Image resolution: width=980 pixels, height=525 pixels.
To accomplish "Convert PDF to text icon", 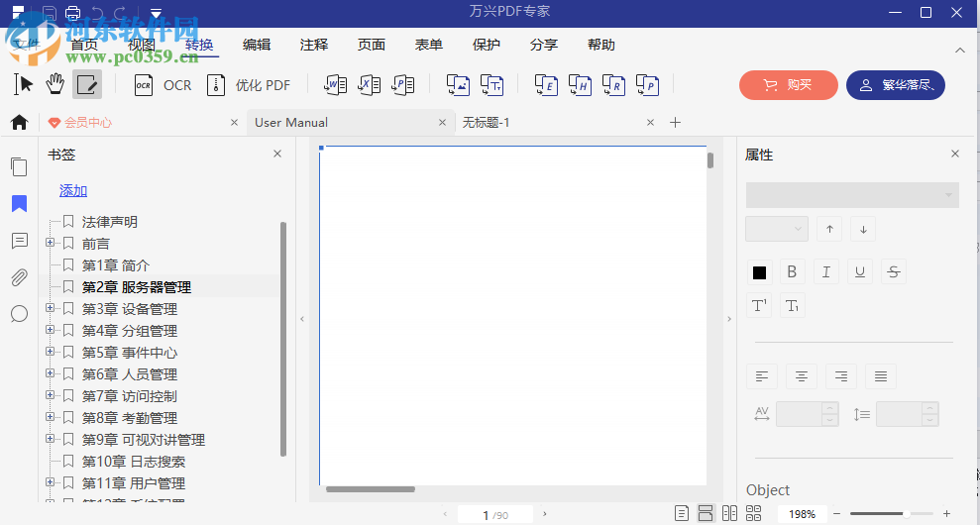I will click(x=491, y=85).
